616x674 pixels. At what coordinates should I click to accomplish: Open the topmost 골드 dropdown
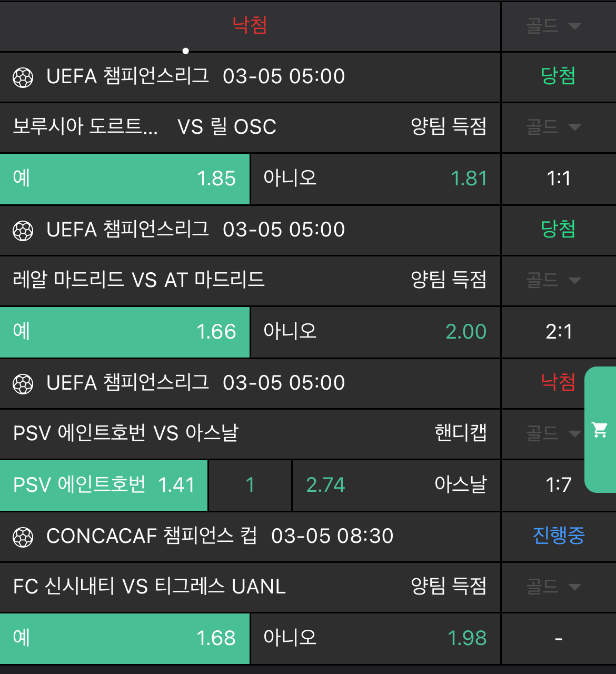point(553,26)
